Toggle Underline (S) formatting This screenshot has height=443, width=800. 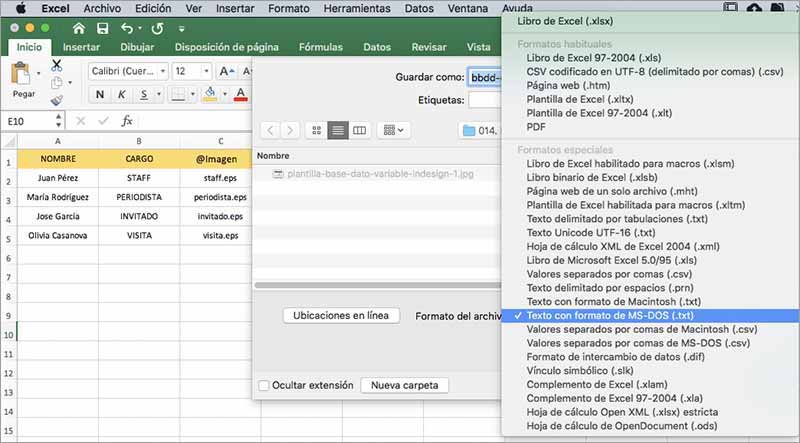coord(144,94)
